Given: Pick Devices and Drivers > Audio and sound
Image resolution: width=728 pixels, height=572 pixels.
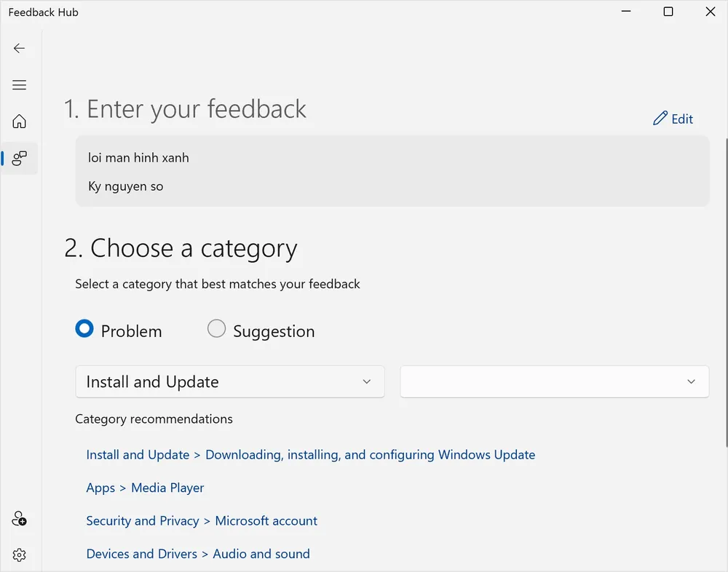Looking at the screenshot, I should 198,554.
